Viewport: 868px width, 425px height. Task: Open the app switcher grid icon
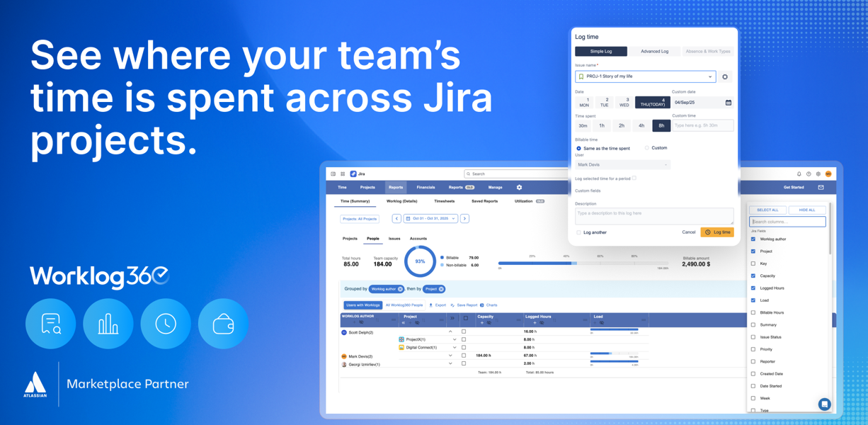tap(343, 174)
